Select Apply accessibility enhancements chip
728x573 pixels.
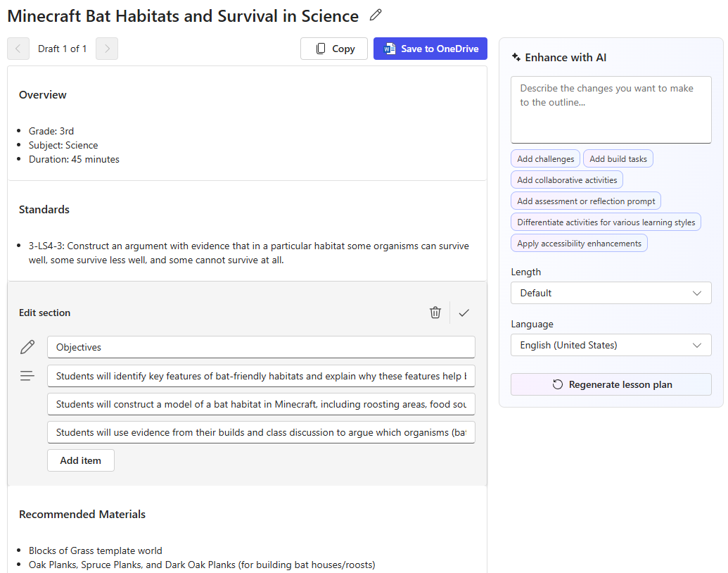tap(579, 244)
